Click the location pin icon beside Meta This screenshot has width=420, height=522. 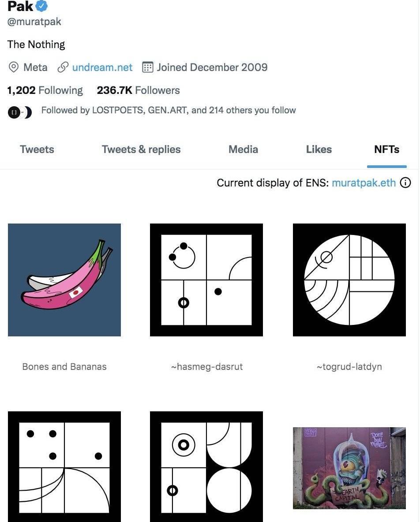(14, 67)
